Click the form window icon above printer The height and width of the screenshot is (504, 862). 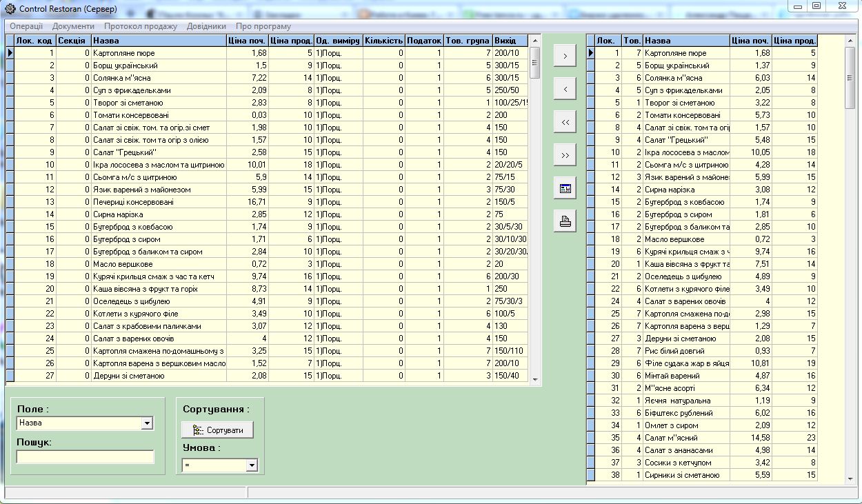click(565, 188)
